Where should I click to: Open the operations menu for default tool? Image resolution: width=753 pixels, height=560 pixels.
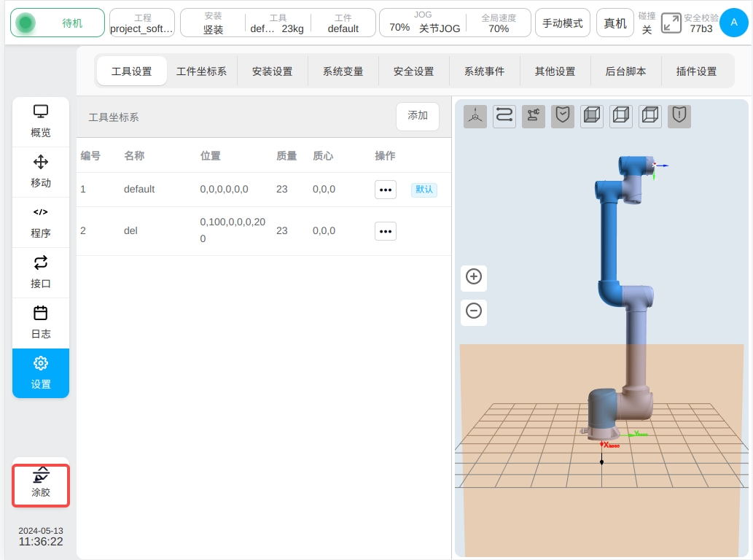[x=386, y=190]
